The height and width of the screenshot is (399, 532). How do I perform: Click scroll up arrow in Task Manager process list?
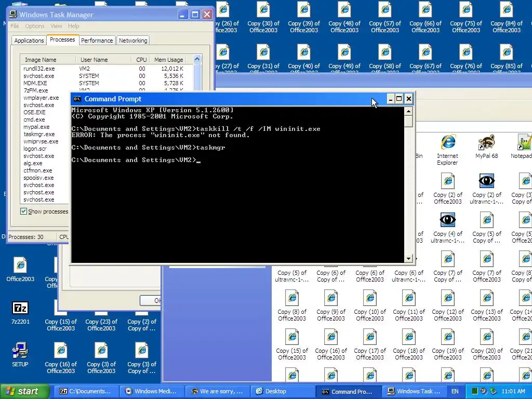pos(197,59)
